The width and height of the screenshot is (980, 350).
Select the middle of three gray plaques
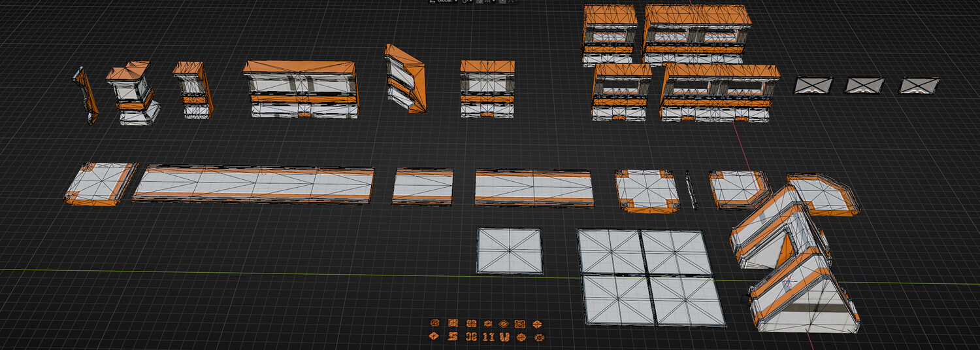tap(864, 86)
